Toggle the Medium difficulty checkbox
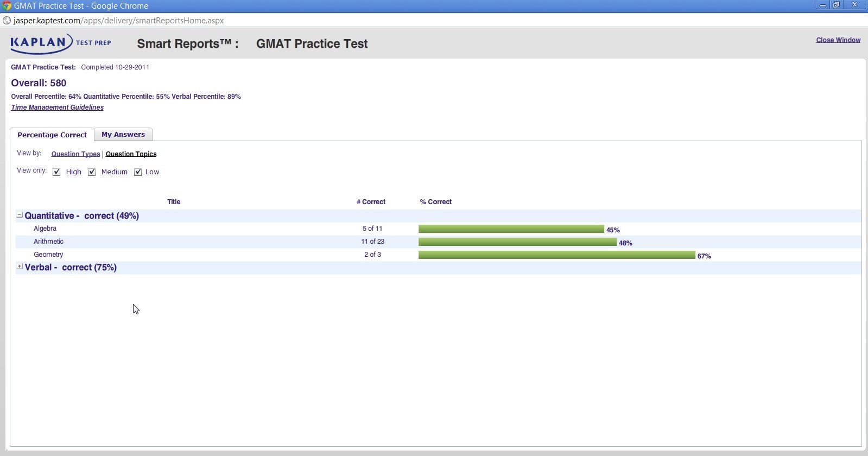 pyautogui.click(x=92, y=172)
